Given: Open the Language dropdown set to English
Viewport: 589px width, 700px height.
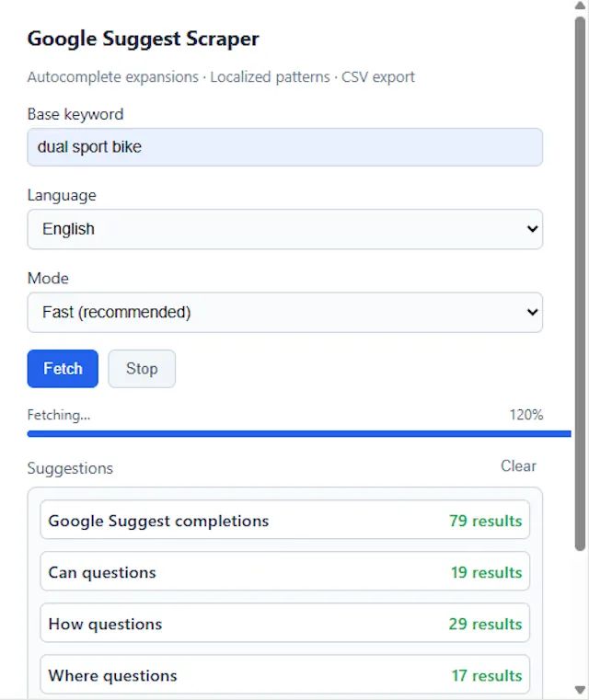Looking at the screenshot, I should click(284, 229).
